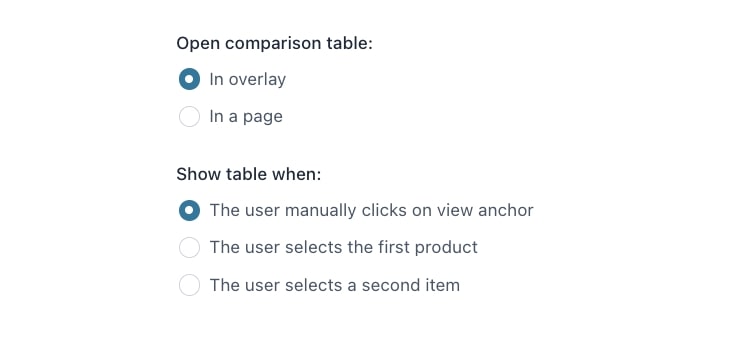Select the "In overlay" radio button
756x360 pixels.
(x=189, y=79)
